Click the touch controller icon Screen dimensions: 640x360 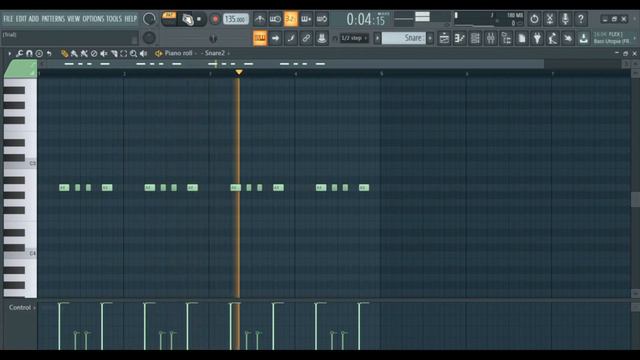click(x=568, y=38)
